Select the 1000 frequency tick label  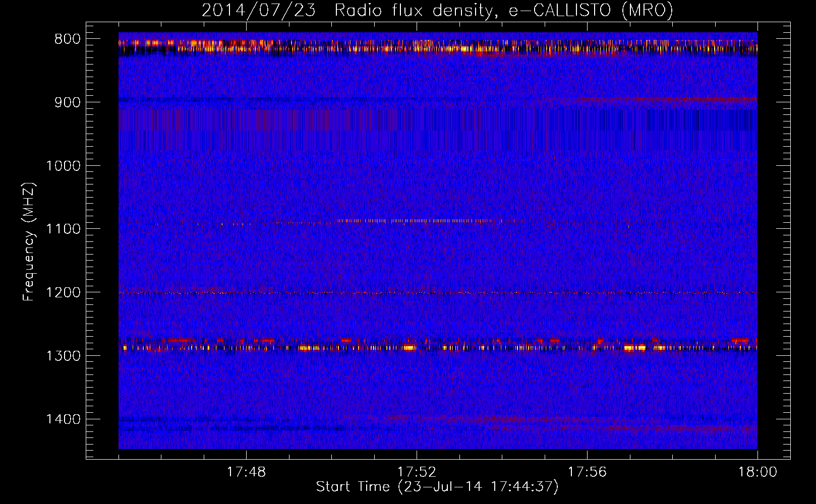point(63,166)
